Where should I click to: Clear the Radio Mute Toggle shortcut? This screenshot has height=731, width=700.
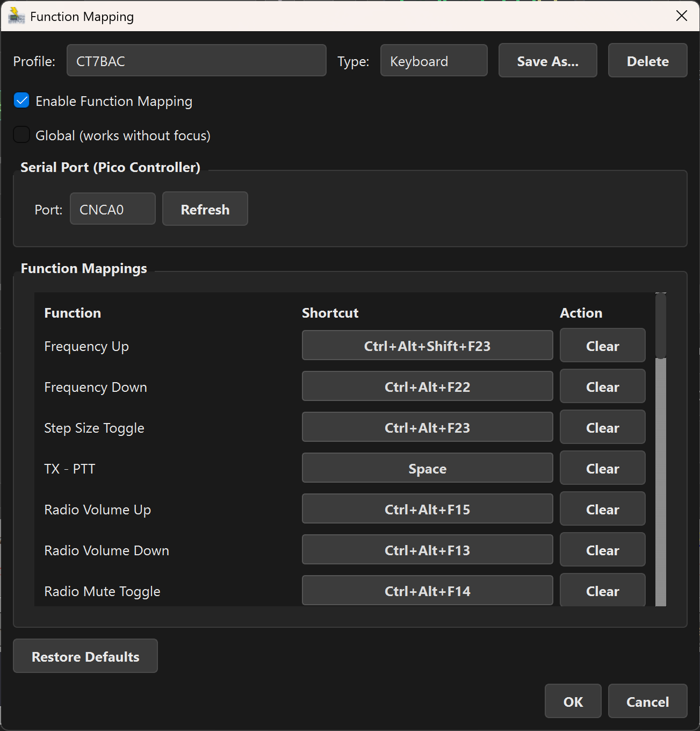(602, 590)
